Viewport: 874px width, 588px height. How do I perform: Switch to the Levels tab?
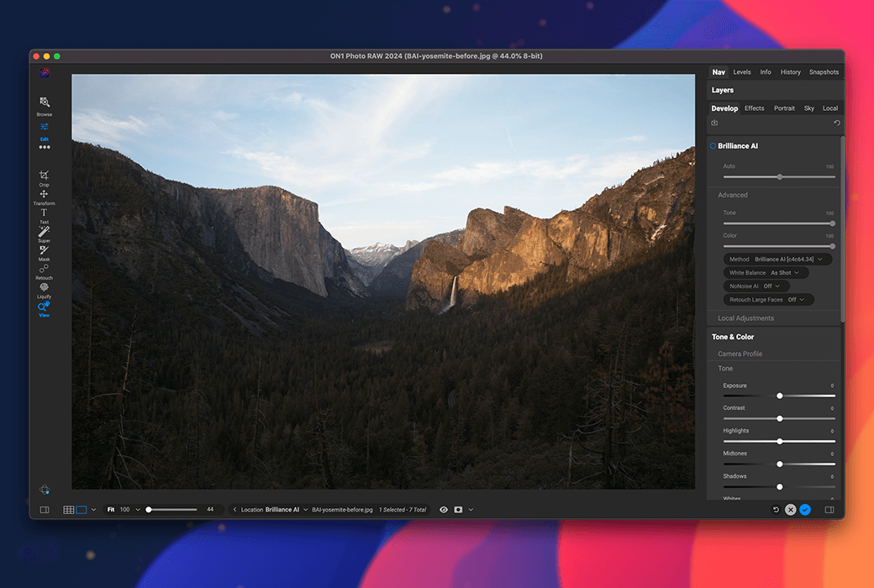pyautogui.click(x=742, y=72)
